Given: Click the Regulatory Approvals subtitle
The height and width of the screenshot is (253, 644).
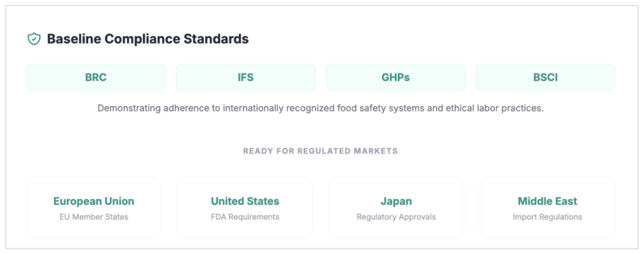Looking at the screenshot, I should (x=396, y=217).
